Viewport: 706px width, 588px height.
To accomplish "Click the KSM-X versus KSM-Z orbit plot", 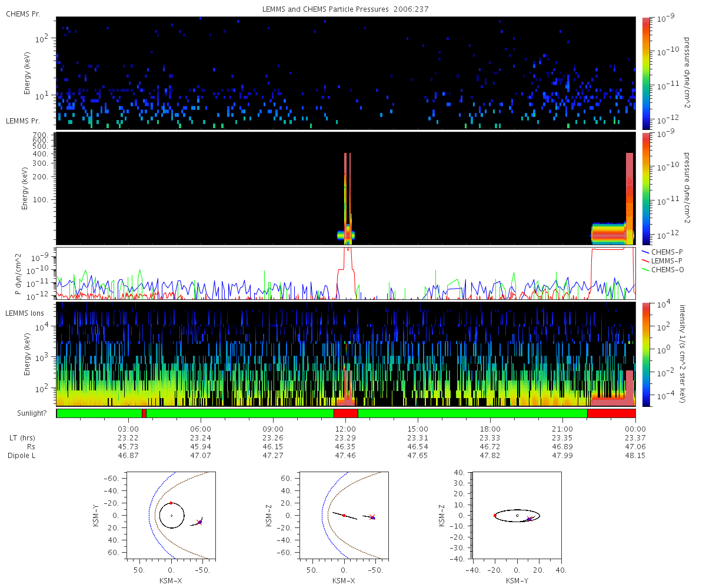I will coord(344,514).
